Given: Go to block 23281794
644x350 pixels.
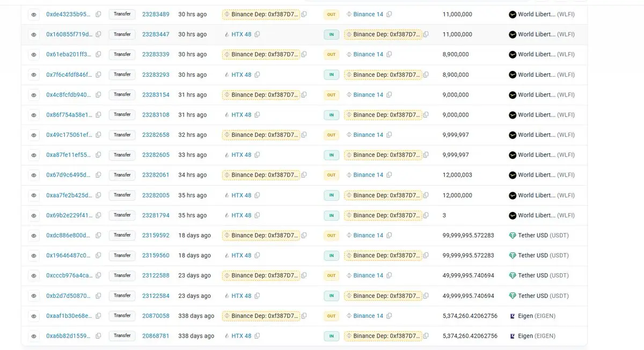Looking at the screenshot, I should point(156,215).
